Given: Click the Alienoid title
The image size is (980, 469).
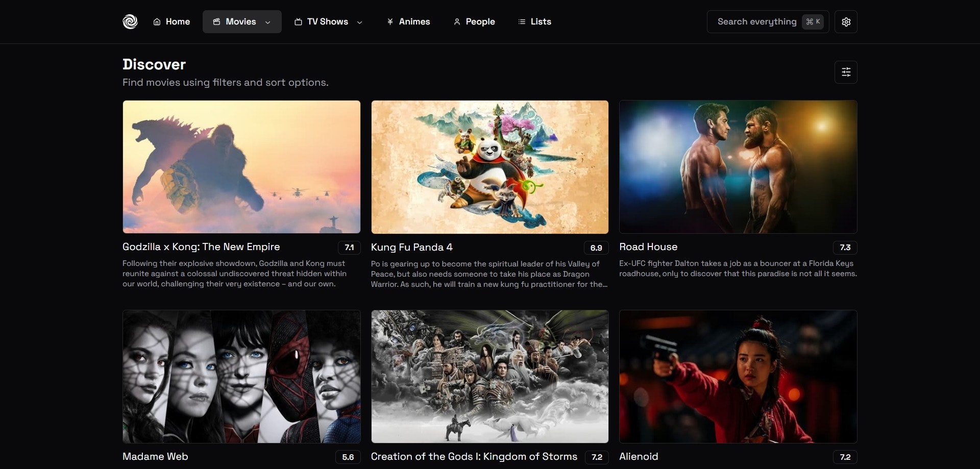Looking at the screenshot, I should 639,457.
